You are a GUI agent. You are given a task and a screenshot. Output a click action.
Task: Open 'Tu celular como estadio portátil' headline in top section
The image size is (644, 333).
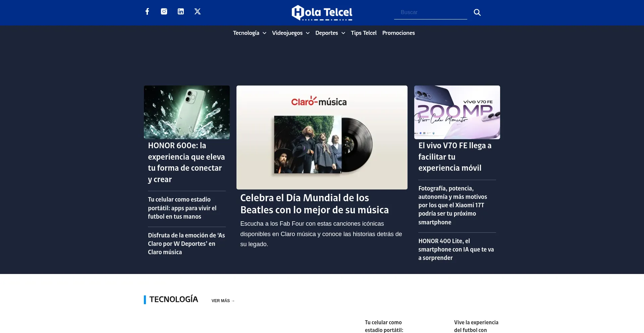point(182,208)
